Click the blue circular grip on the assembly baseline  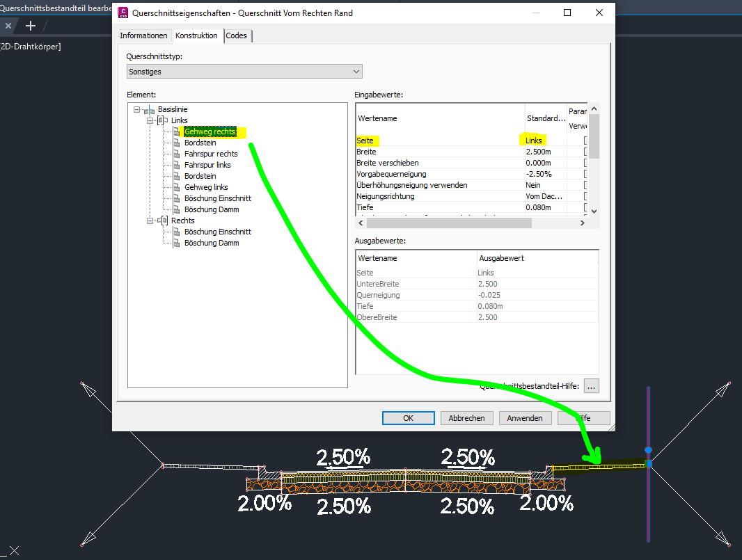(x=648, y=450)
